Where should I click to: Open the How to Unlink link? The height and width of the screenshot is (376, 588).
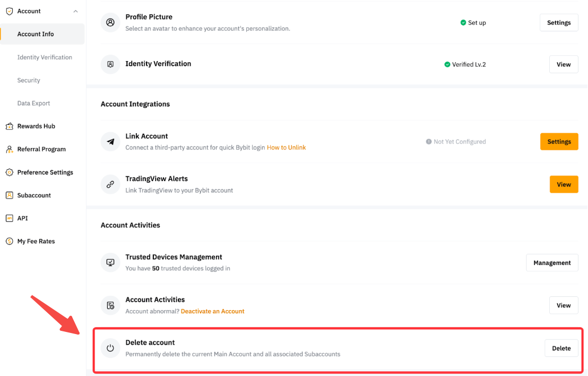point(286,147)
